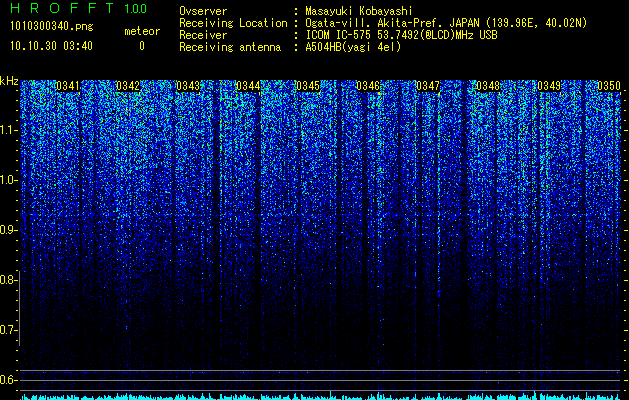Viewport: 629px width, 400px height.
Task: Click the 0348 time marker
Action: pos(488,86)
